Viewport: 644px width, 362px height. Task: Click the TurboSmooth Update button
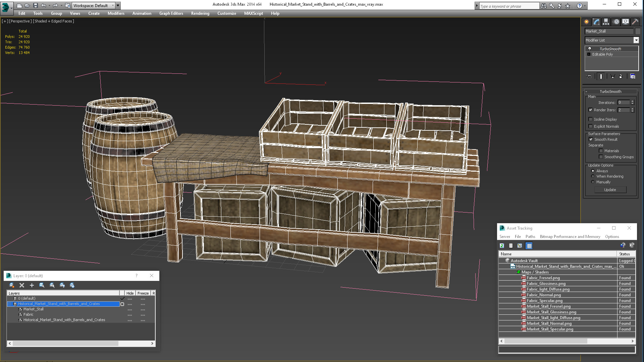[610, 190]
